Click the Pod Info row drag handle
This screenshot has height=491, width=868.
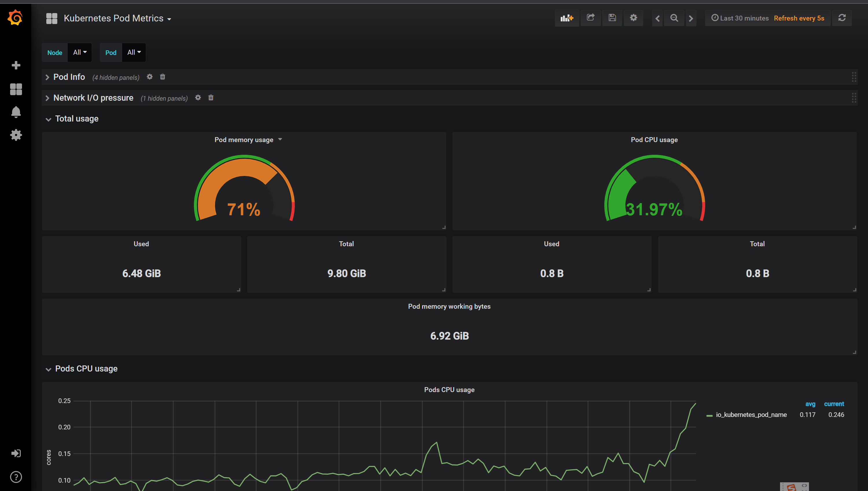[854, 77]
